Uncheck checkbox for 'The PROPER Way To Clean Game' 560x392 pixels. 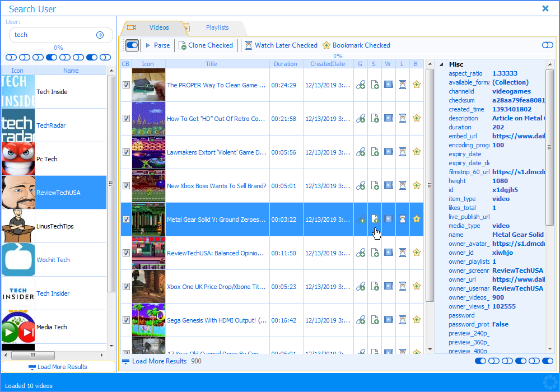tap(126, 85)
